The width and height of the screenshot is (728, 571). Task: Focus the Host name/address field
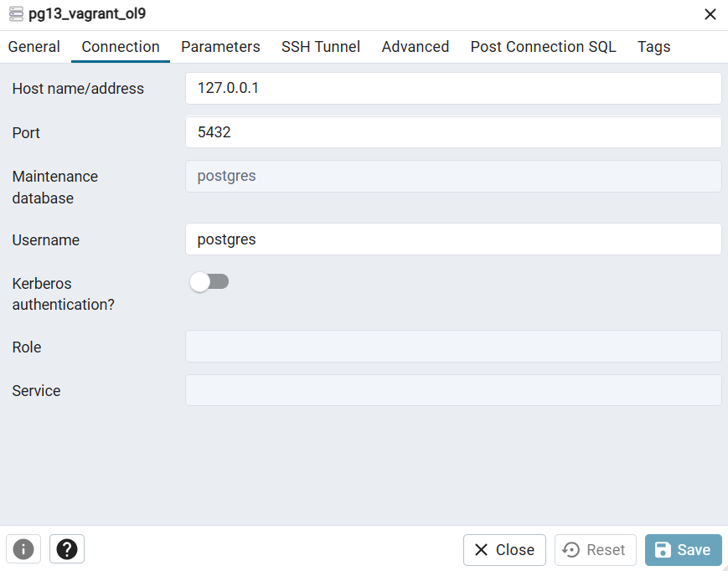(x=453, y=88)
